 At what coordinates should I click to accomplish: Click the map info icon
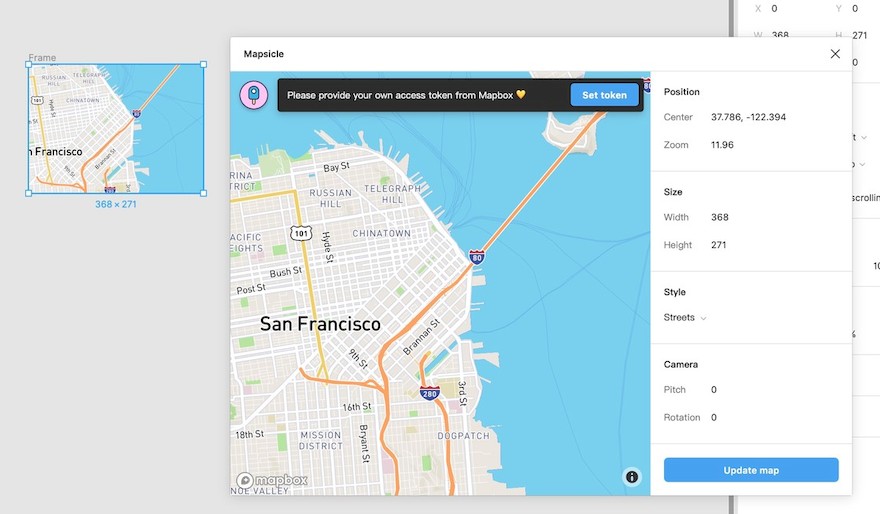[x=632, y=477]
